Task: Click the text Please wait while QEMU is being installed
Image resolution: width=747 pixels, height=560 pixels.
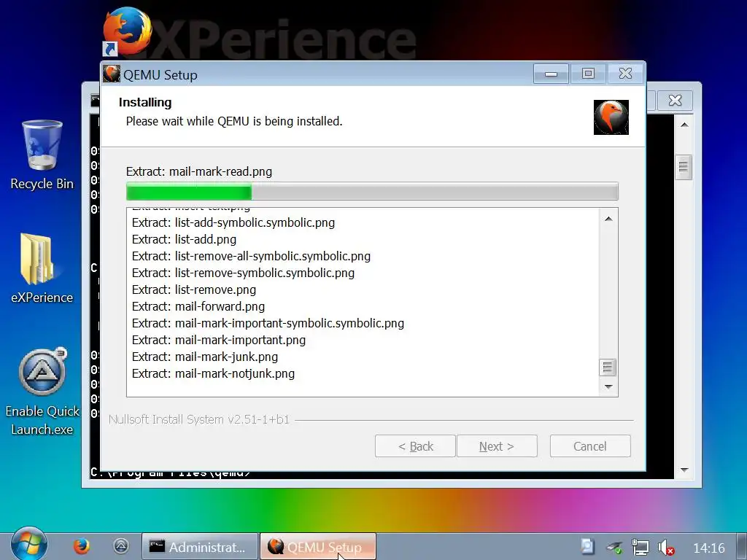Action: point(234,122)
